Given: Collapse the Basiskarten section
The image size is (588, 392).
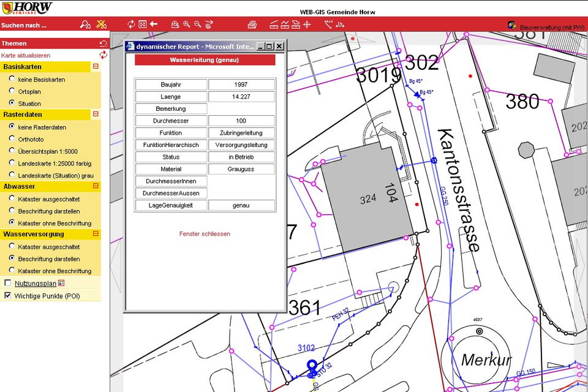Looking at the screenshot, I should click(x=96, y=67).
